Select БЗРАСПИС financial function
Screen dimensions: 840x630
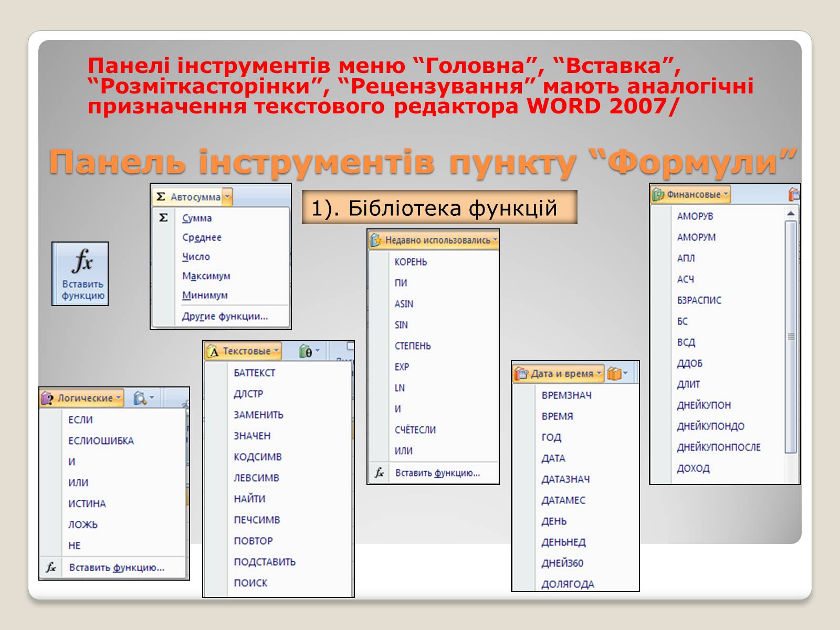pos(699,300)
